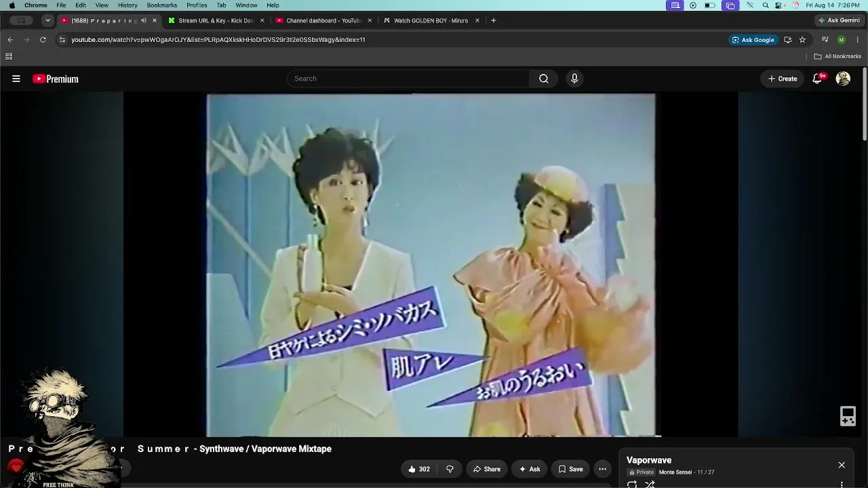This screenshot has width=868, height=488.
Task: Mute the playing YouTube tab audio
Action: point(144,20)
